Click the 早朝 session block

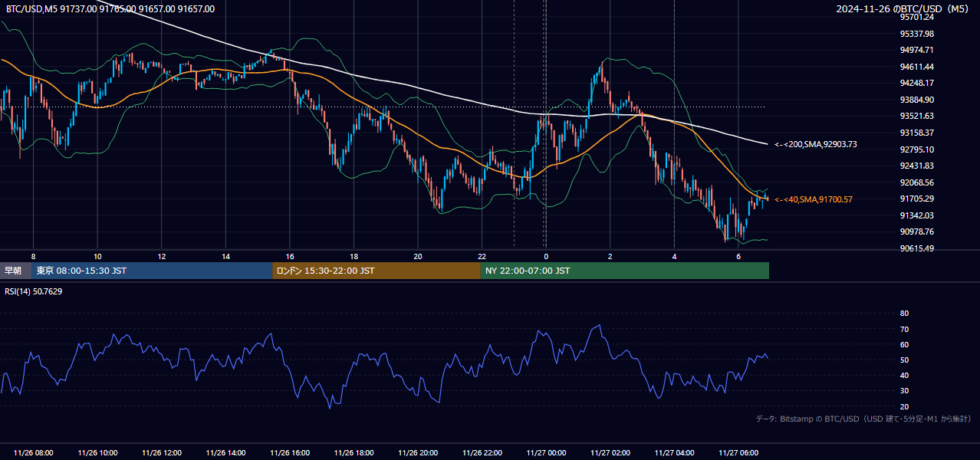click(15, 271)
